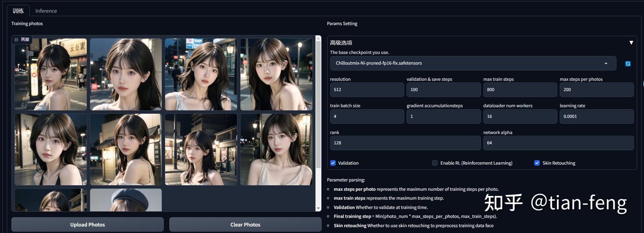The image size is (644, 233).
Task: Click the gradient accumulationsteps field
Action: pos(443,116)
